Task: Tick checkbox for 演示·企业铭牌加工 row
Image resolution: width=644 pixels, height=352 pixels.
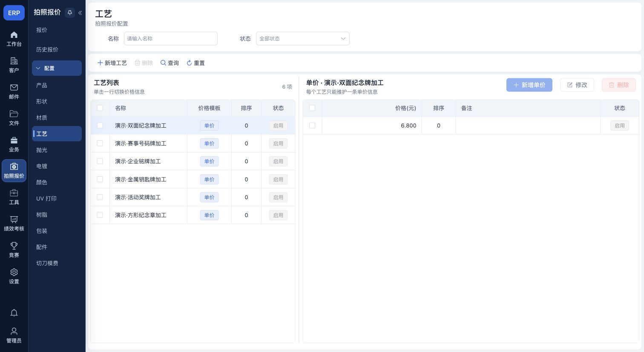Action: (100, 161)
